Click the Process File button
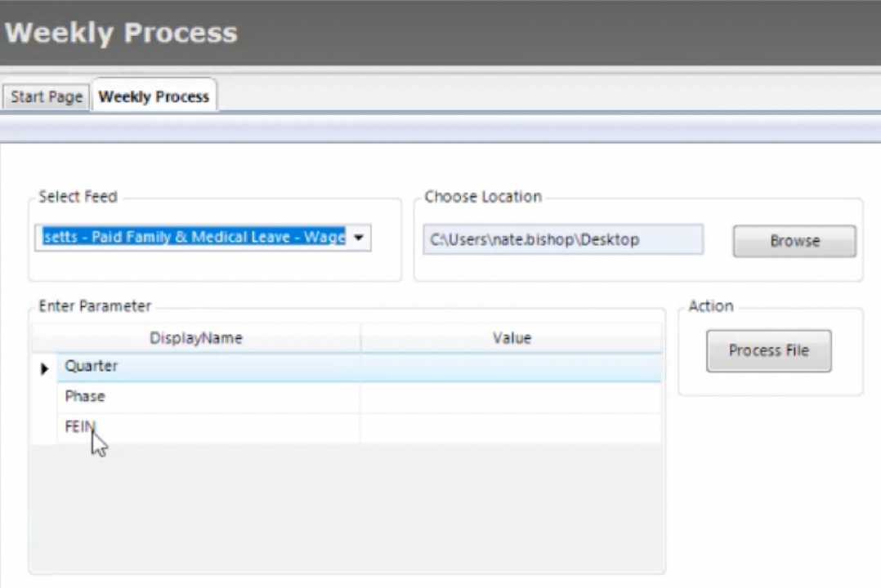Screen dimensions: 881x588 tap(768, 350)
